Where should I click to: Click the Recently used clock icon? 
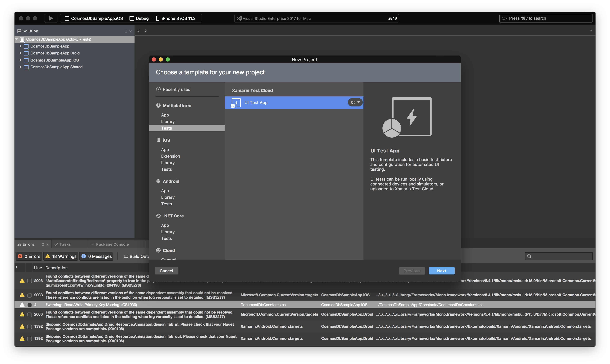point(158,89)
